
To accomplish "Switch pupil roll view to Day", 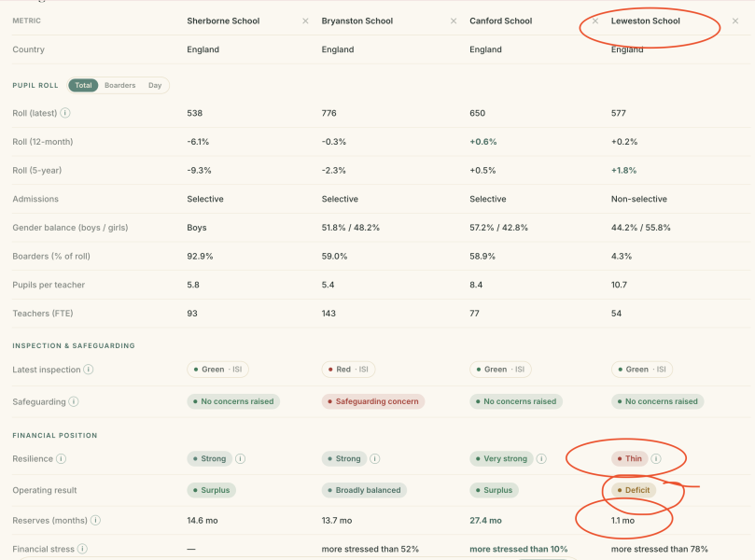I will (x=155, y=85).
